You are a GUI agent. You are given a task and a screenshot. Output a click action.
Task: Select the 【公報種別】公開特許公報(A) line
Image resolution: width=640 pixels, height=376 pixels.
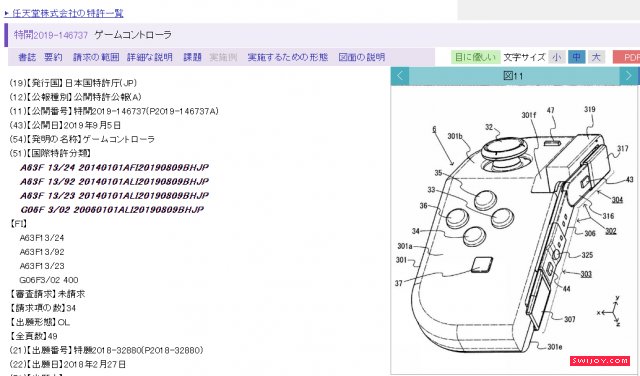(76, 97)
